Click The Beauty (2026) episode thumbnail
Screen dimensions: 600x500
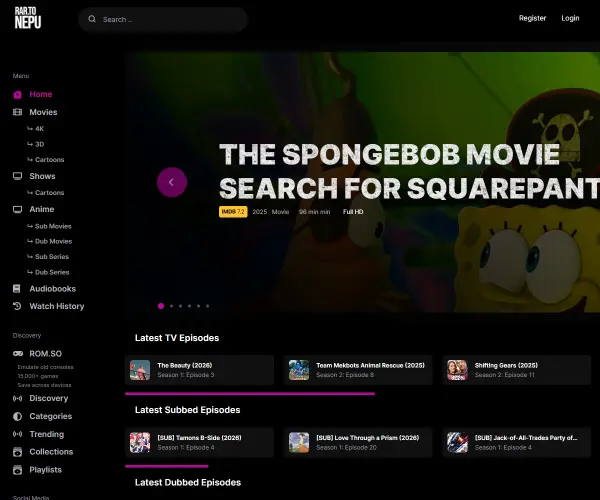pyautogui.click(x=140, y=370)
